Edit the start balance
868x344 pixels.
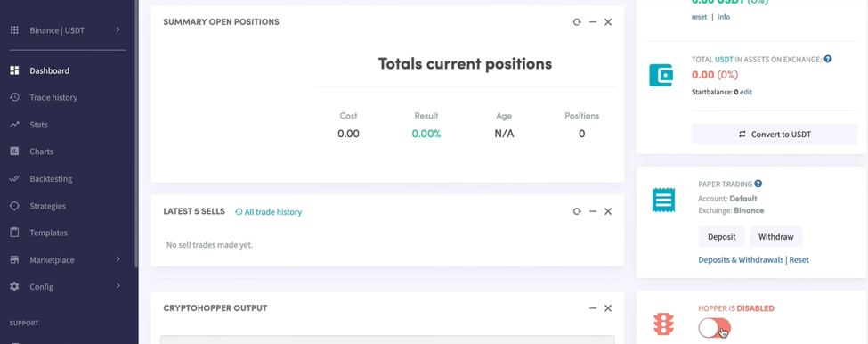[x=746, y=92]
